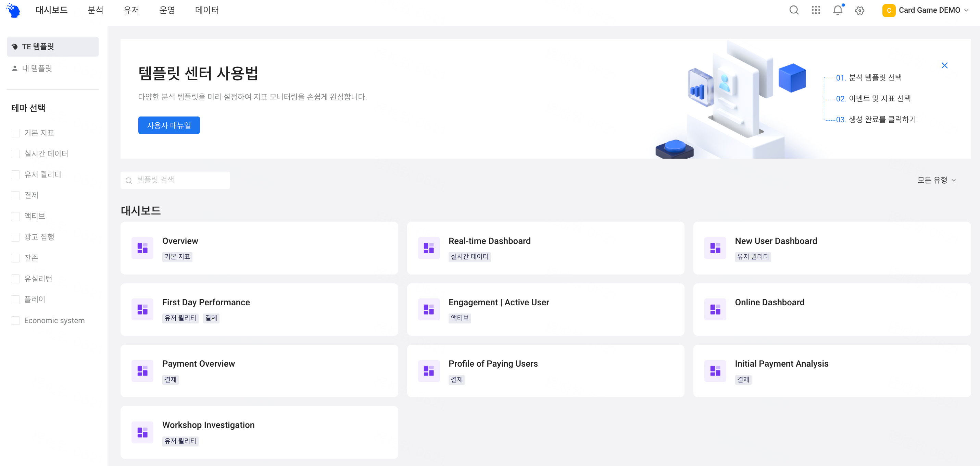The height and width of the screenshot is (466, 980).
Task: Click the Card Game DEMO project avatar
Action: coord(889,10)
